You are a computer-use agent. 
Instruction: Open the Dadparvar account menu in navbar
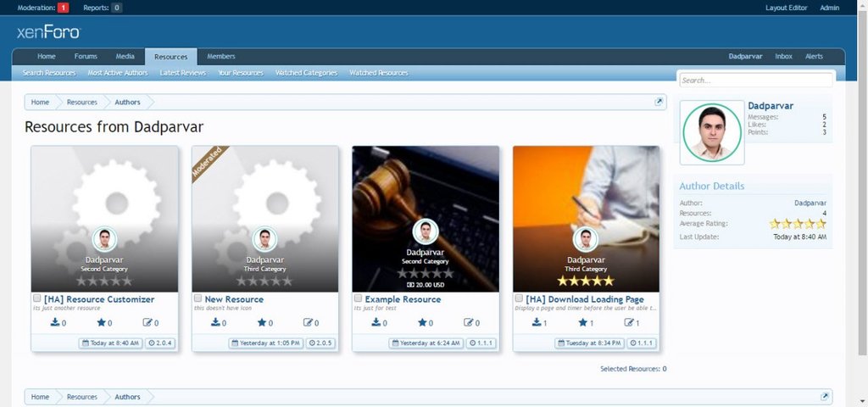coord(746,57)
